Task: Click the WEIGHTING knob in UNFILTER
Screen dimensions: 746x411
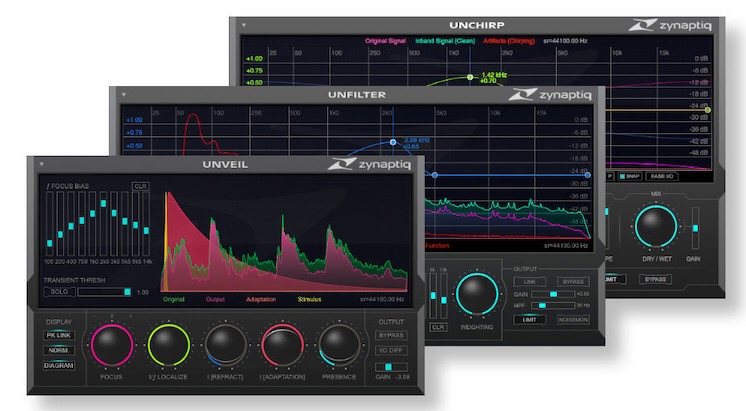Action: tap(477, 294)
